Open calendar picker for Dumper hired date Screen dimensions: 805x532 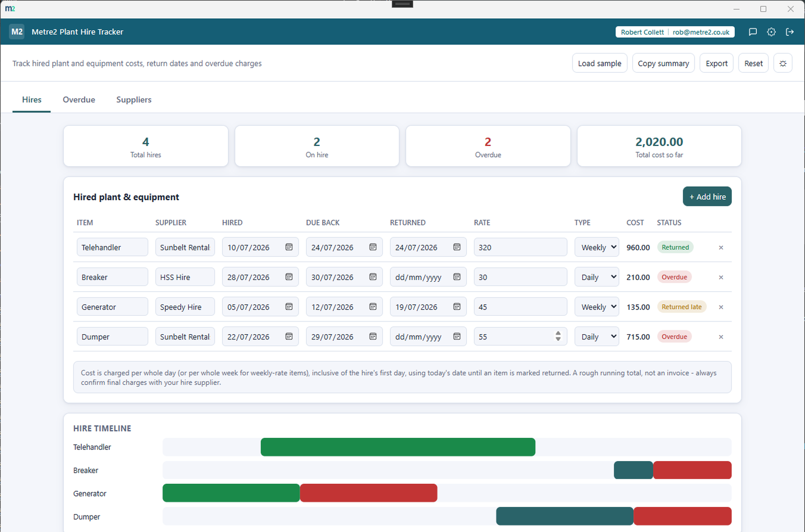pos(289,336)
